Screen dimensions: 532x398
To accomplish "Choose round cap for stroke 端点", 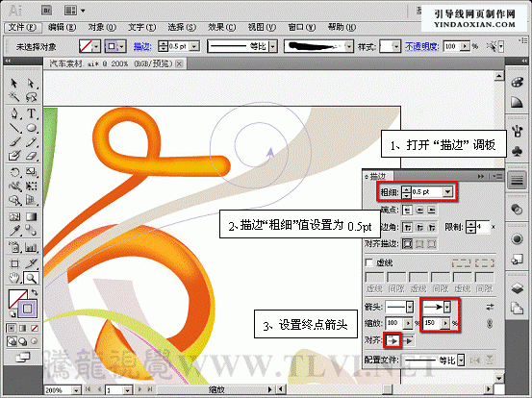I will click(419, 211).
